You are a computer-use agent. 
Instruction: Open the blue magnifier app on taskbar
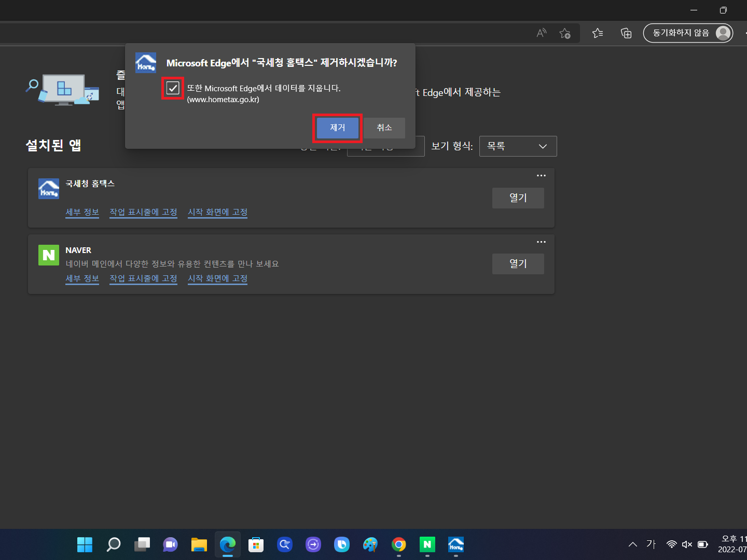point(284,544)
